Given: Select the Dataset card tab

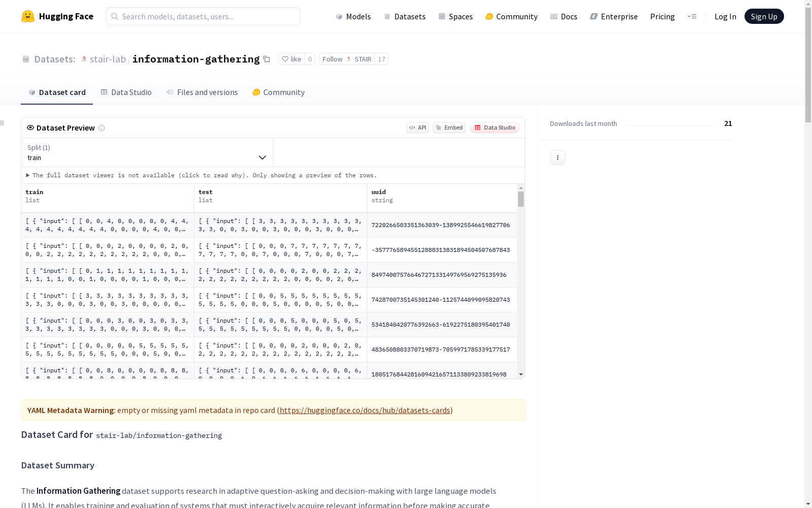Looking at the screenshot, I should point(57,92).
